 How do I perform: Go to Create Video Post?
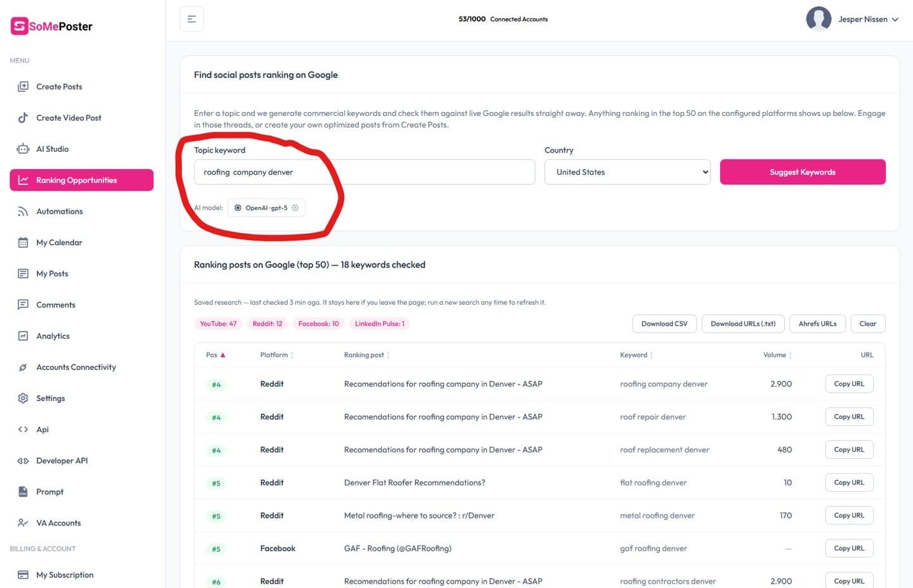coord(82,118)
